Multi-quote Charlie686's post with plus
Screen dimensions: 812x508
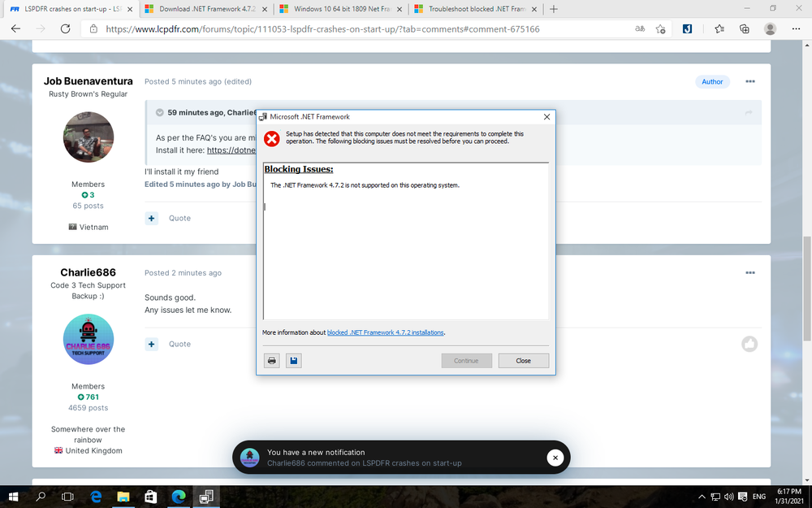151,344
